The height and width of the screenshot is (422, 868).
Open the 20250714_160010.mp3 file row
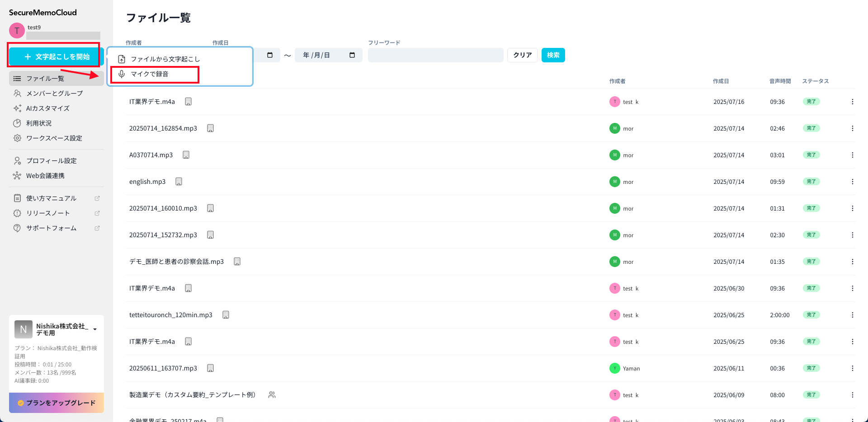[163, 208]
